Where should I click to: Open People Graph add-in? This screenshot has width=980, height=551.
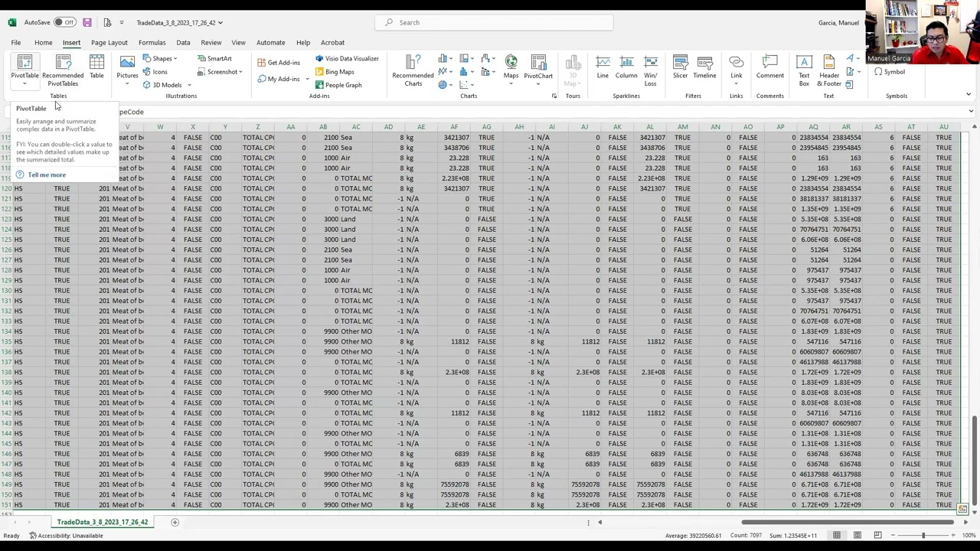338,85
